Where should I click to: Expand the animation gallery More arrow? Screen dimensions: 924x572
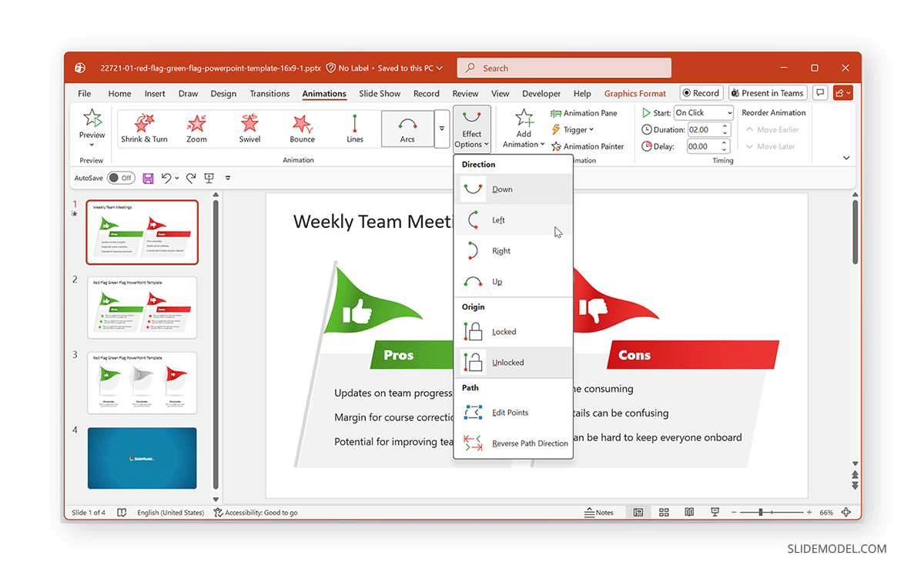[x=442, y=129]
